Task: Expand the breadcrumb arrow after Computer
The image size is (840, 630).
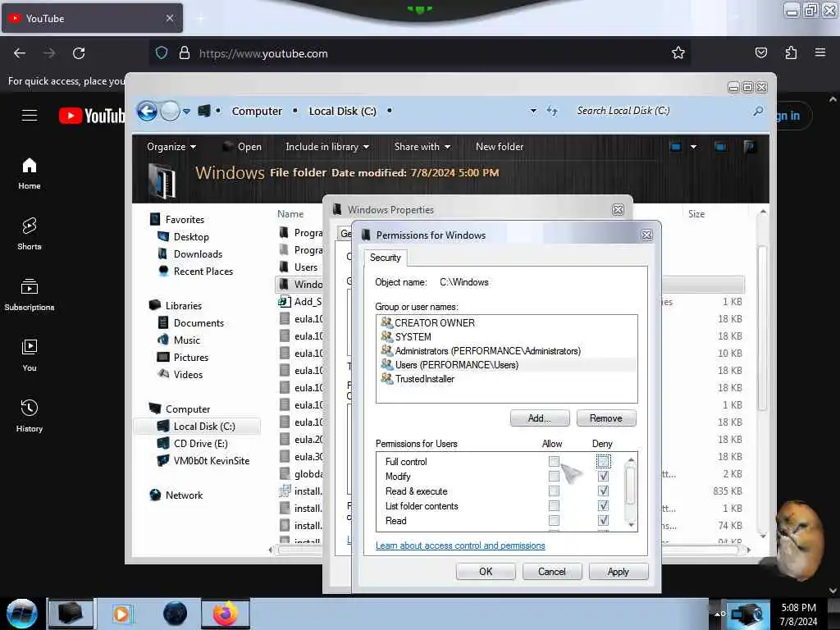Action: [x=295, y=111]
